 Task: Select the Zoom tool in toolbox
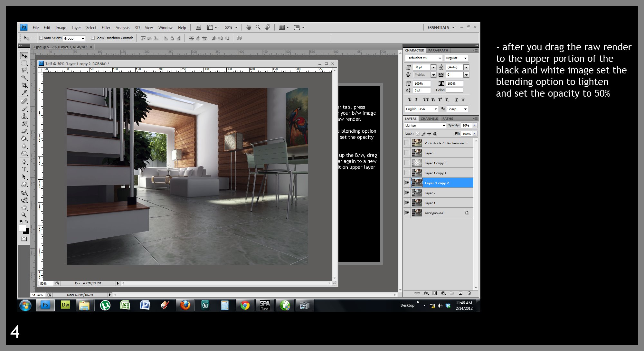(x=24, y=215)
